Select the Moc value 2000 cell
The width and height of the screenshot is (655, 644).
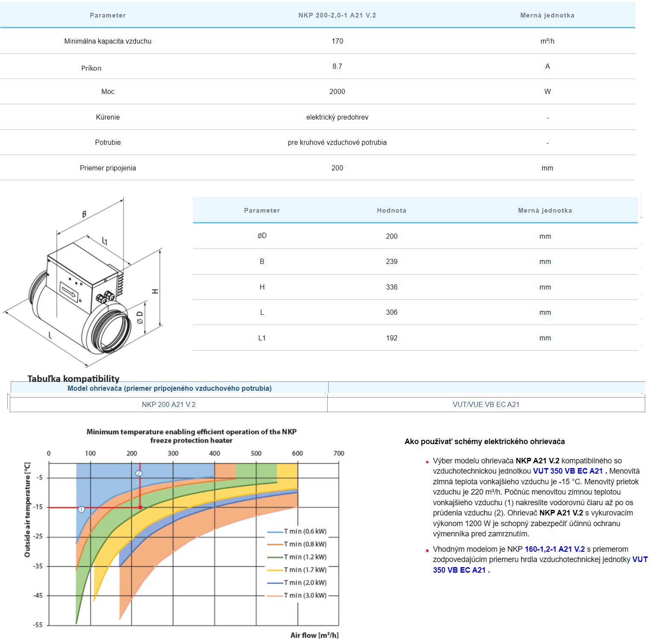tap(337, 91)
